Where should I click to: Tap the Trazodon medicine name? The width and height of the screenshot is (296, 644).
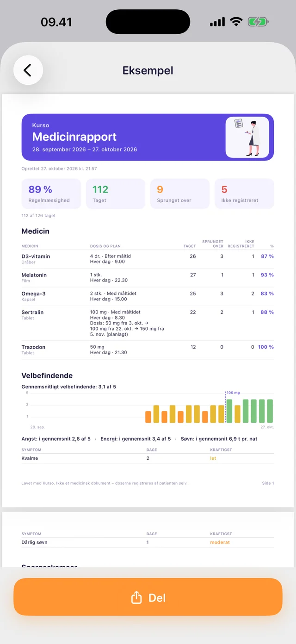(33, 347)
